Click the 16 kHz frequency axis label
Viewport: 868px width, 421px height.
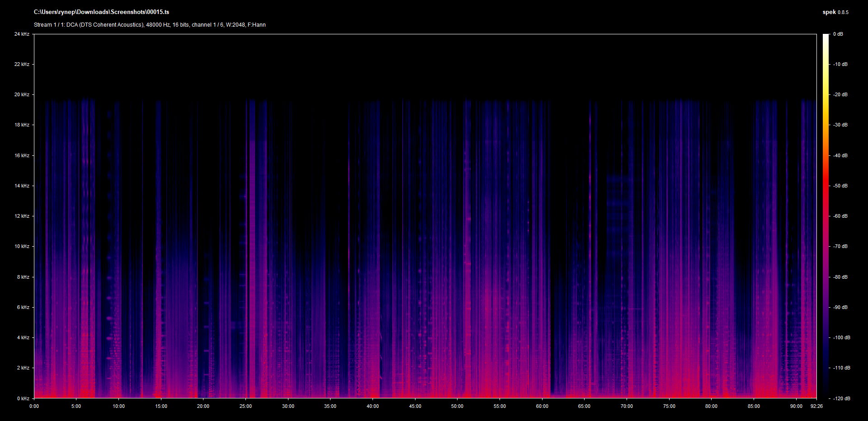[22, 155]
